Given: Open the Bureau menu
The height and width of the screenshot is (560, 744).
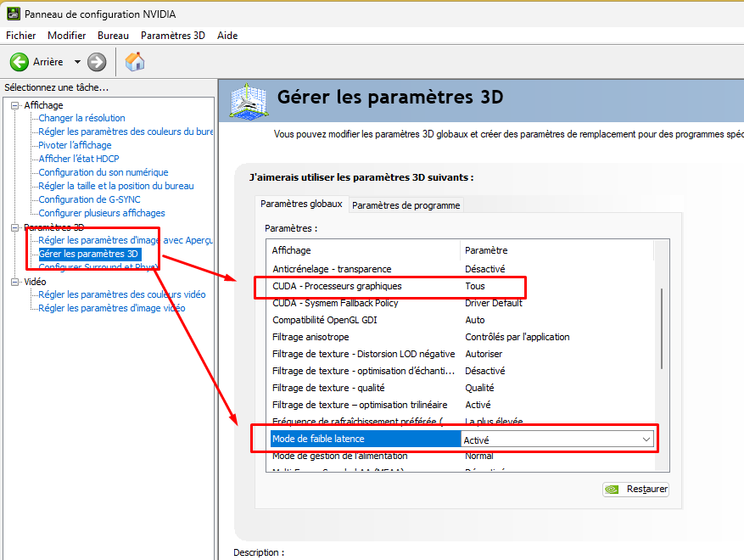Looking at the screenshot, I should pyautogui.click(x=113, y=36).
